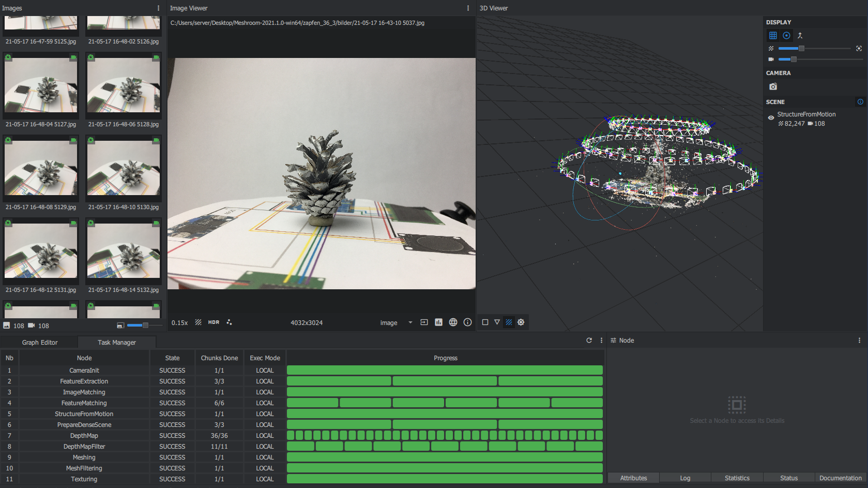
Task: Open the Images panel options menu
Action: [x=158, y=8]
